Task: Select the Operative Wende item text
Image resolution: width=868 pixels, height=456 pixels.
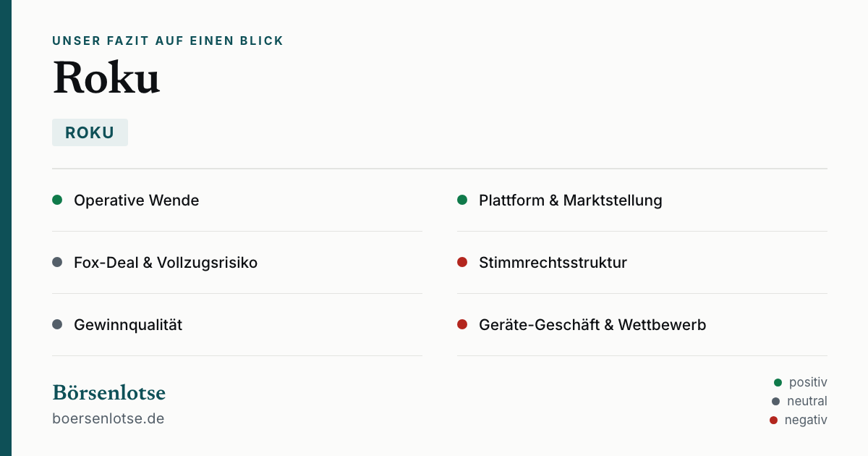Action: [x=137, y=200]
